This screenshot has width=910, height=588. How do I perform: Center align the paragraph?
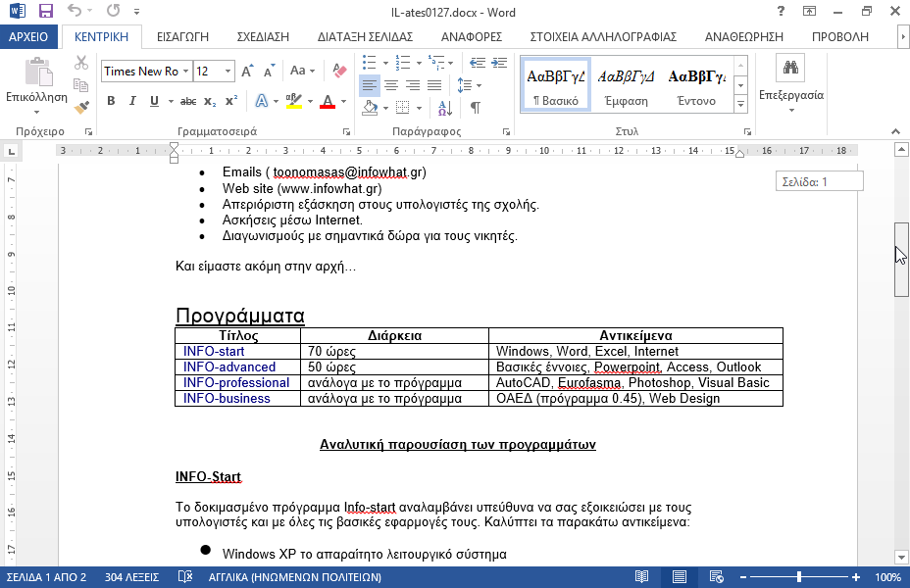(x=391, y=86)
